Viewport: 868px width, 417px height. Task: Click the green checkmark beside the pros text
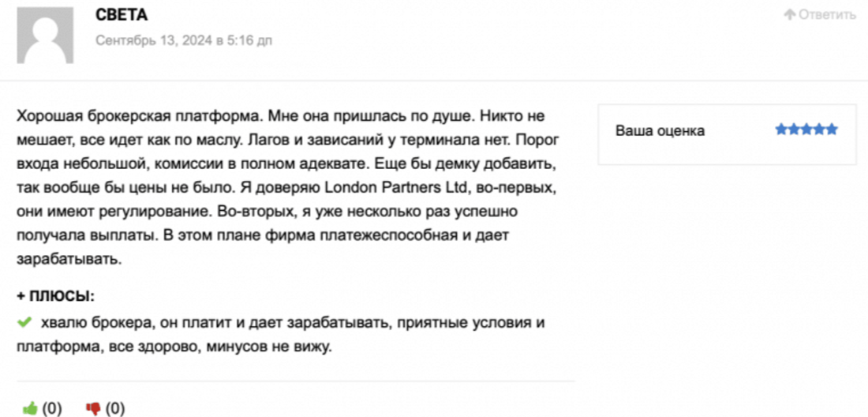pyautogui.click(x=24, y=322)
